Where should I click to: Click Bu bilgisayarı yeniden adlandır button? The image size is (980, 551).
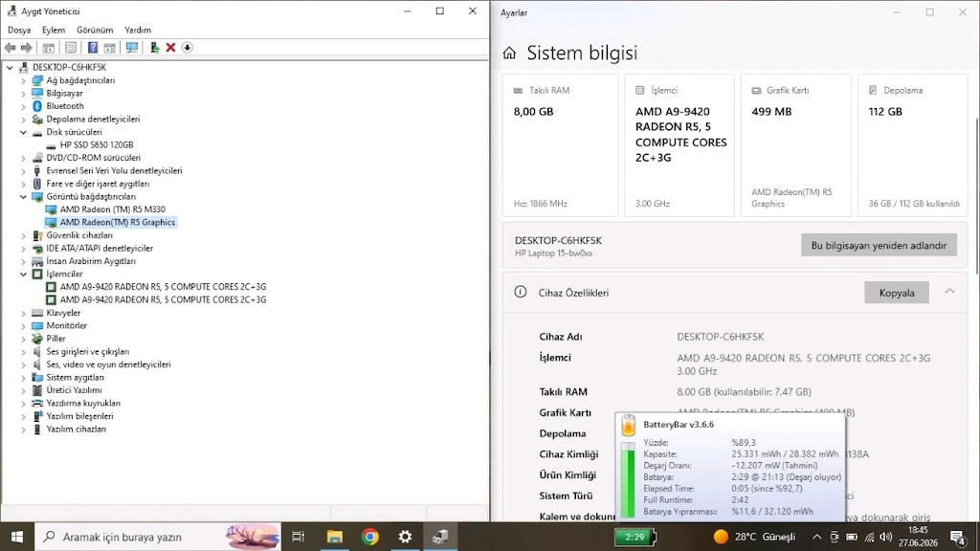pos(879,246)
